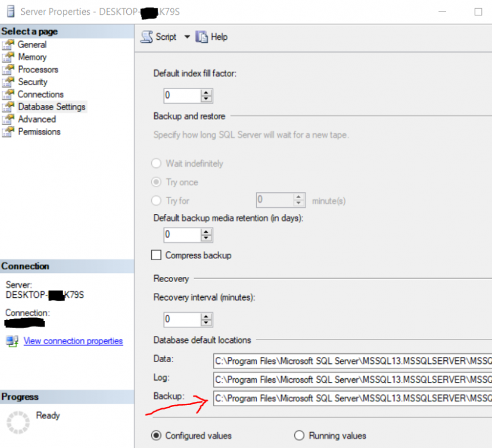Switch to the Advanced page
The image size is (492, 448).
click(x=37, y=119)
